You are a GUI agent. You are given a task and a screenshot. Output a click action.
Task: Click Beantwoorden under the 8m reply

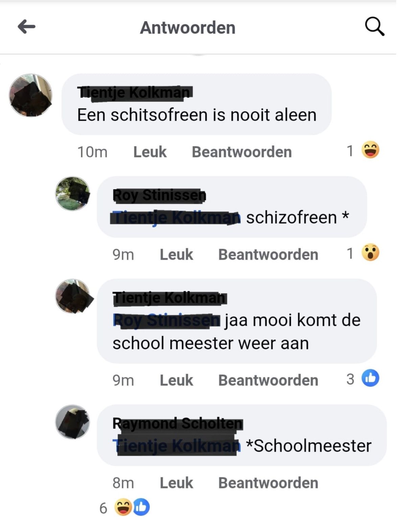268,483
